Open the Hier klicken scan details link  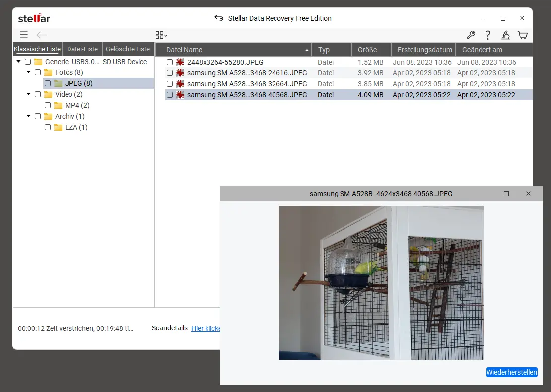(206, 328)
